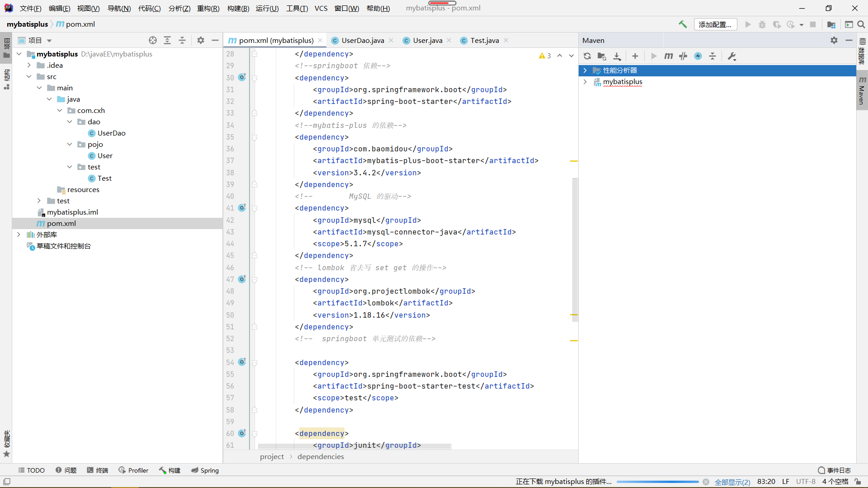Image resolution: width=868 pixels, height=488 pixels.
Task: Open the TODO tool window
Action: tap(31, 470)
